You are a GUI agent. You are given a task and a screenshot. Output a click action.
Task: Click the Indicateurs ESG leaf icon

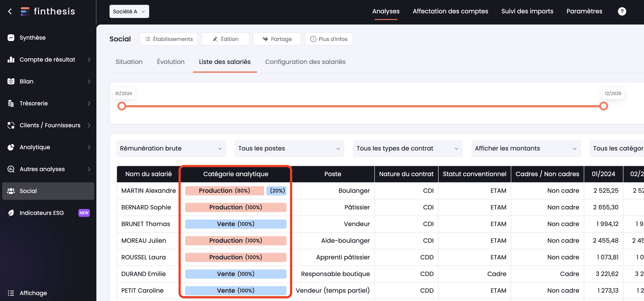(11, 213)
